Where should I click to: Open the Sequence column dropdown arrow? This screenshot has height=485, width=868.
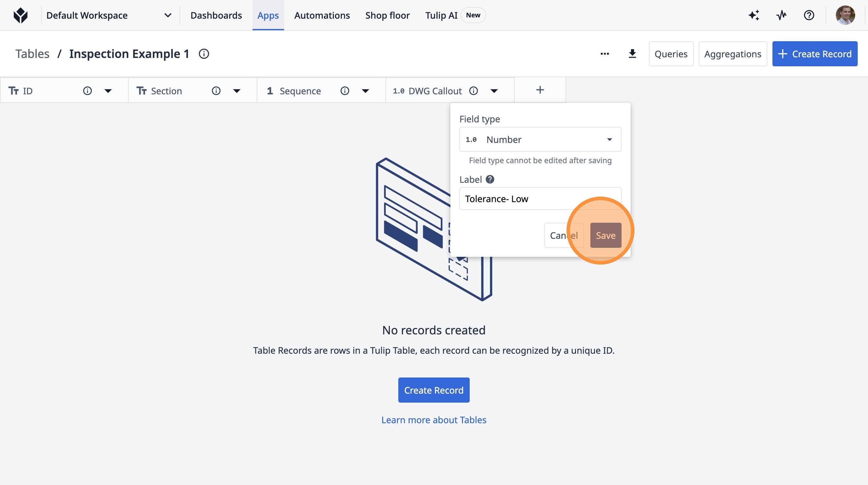tap(365, 91)
